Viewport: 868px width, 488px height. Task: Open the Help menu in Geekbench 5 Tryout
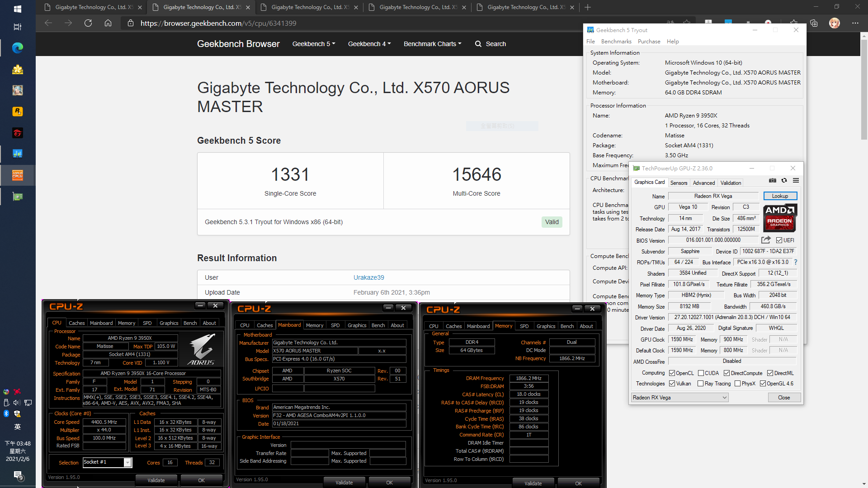pyautogui.click(x=673, y=42)
